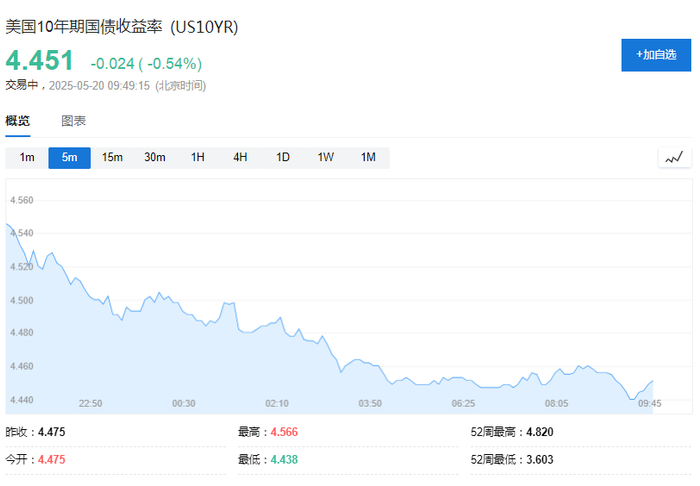Click the 最高 4.566 value
700x486 pixels.
(283, 432)
